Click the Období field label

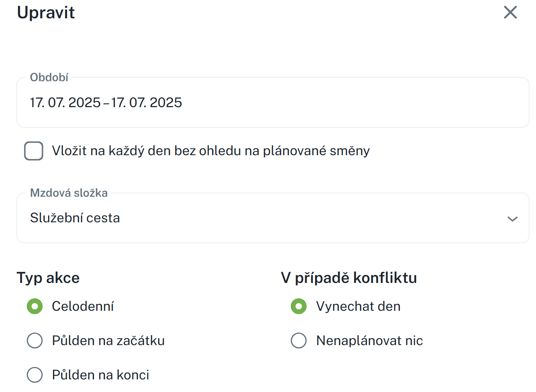pos(49,77)
